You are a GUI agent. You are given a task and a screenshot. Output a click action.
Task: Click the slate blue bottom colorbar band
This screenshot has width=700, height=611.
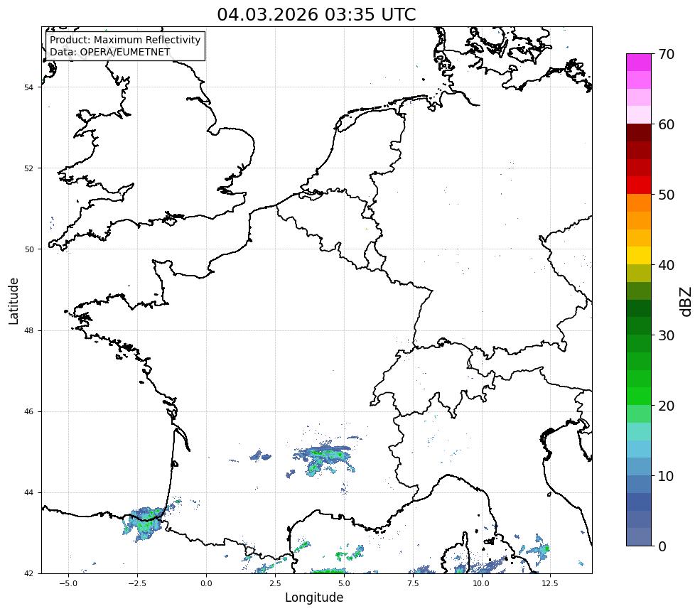[639, 537]
